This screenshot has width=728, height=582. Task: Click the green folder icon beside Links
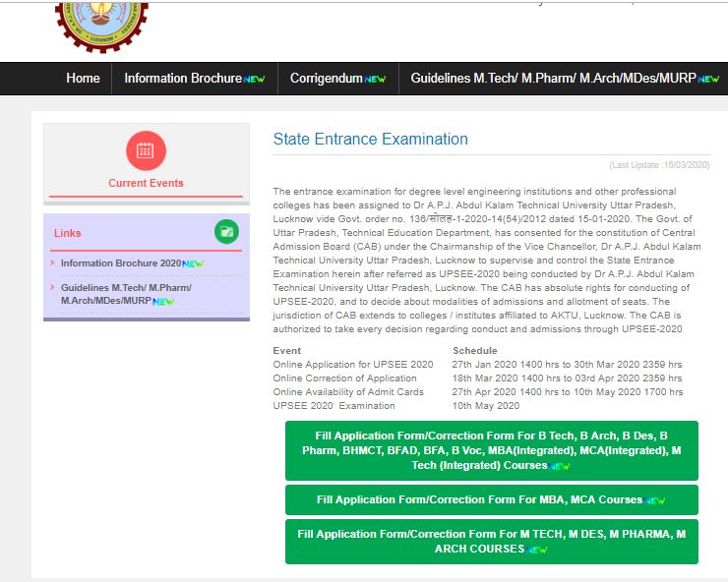[226, 232]
